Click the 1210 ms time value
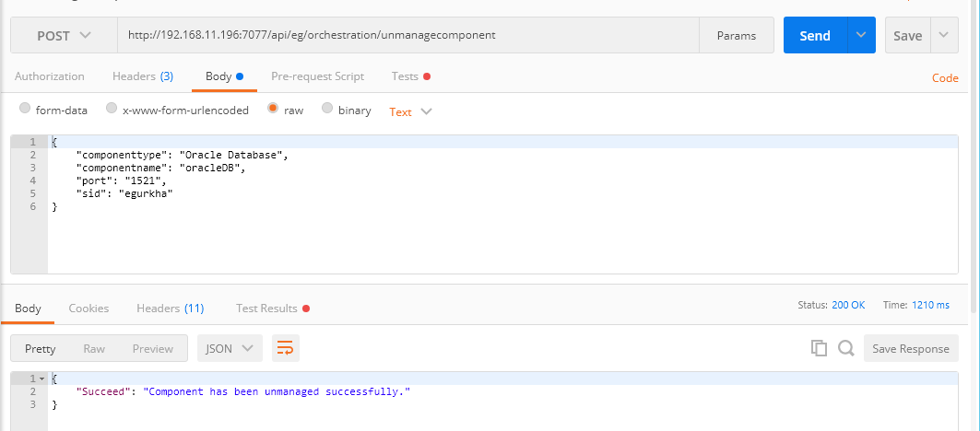This screenshot has width=980, height=431. tap(930, 305)
